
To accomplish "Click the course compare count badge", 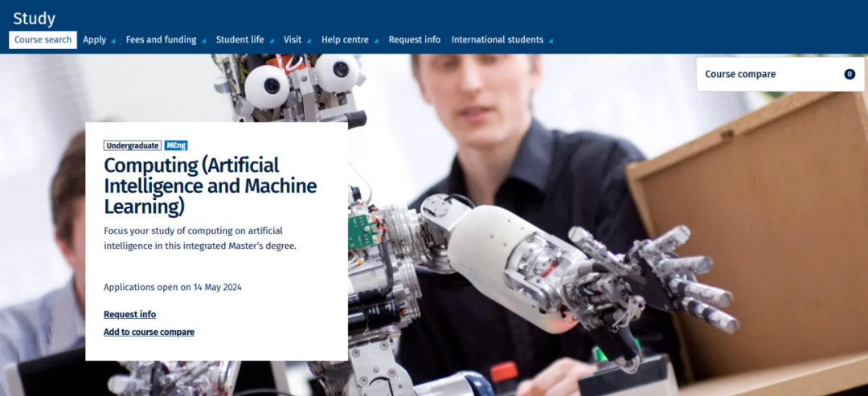I will (850, 74).
